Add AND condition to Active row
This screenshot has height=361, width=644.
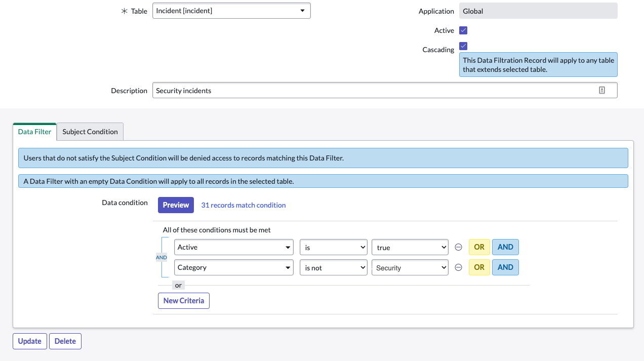(x=505, y=247)
